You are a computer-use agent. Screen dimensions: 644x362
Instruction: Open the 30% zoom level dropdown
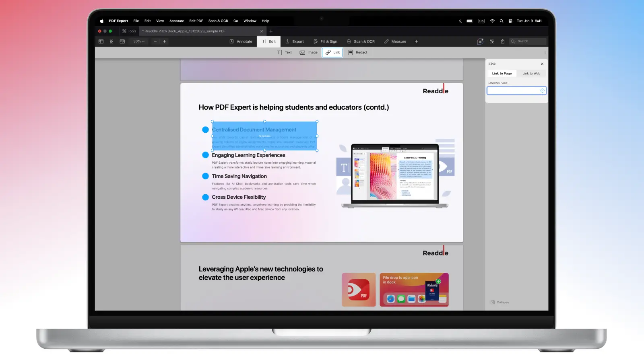[x=139, y=41]
